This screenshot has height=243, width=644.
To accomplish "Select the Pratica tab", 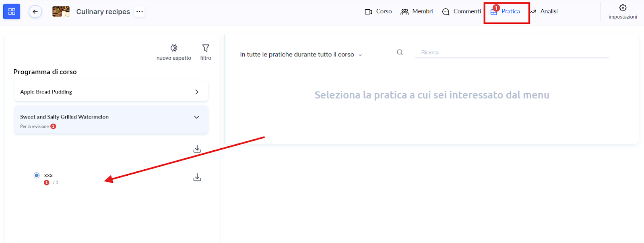I will [x=506, y=12].
